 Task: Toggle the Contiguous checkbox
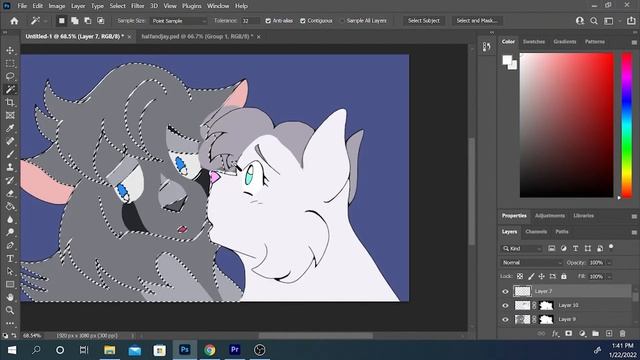tap(303, 21)
